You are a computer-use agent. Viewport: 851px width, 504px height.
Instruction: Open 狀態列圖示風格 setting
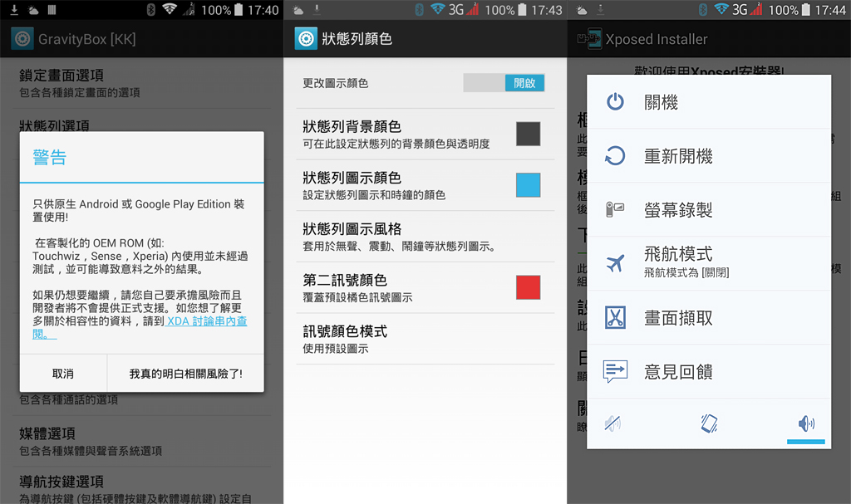pyautogui.click(x=425, y=237)
